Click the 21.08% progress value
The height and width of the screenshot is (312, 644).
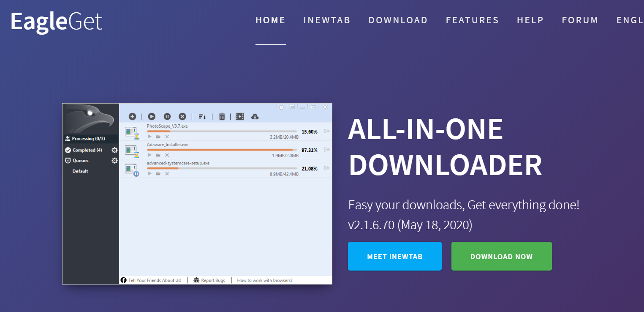click(x=310, y=169)
